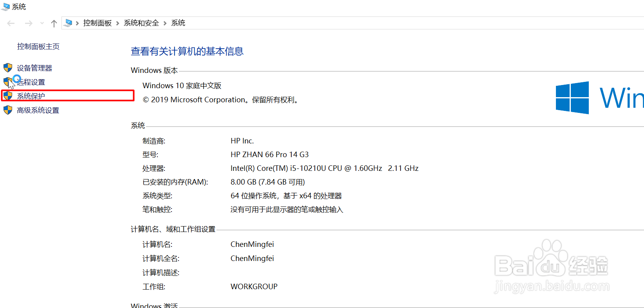Click the 2019 Microsoft Corporation copyright line
644x308 pixels.
click(x=222, y=100)
